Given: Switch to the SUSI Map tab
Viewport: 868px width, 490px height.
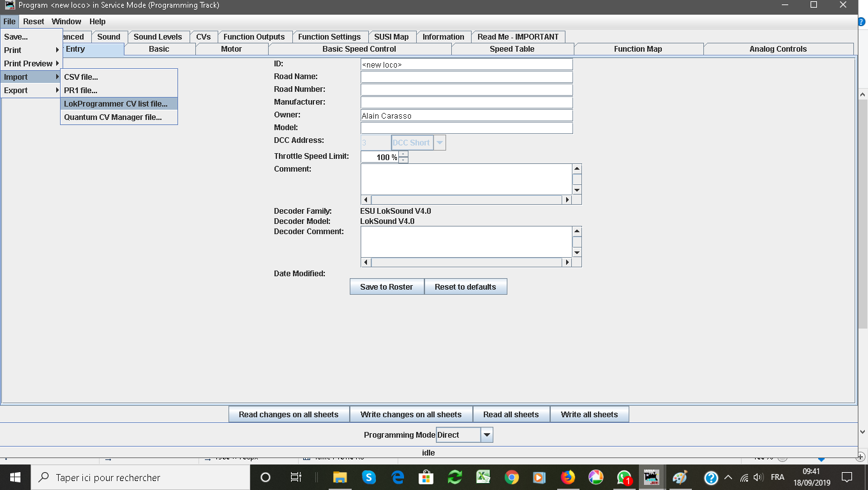Looking at the screenshot, I should (391, 36).
